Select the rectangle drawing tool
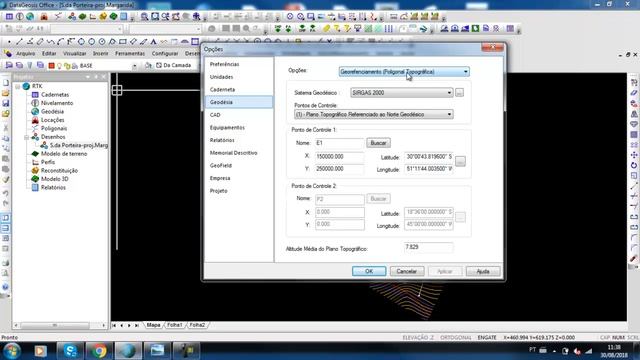 122,42
